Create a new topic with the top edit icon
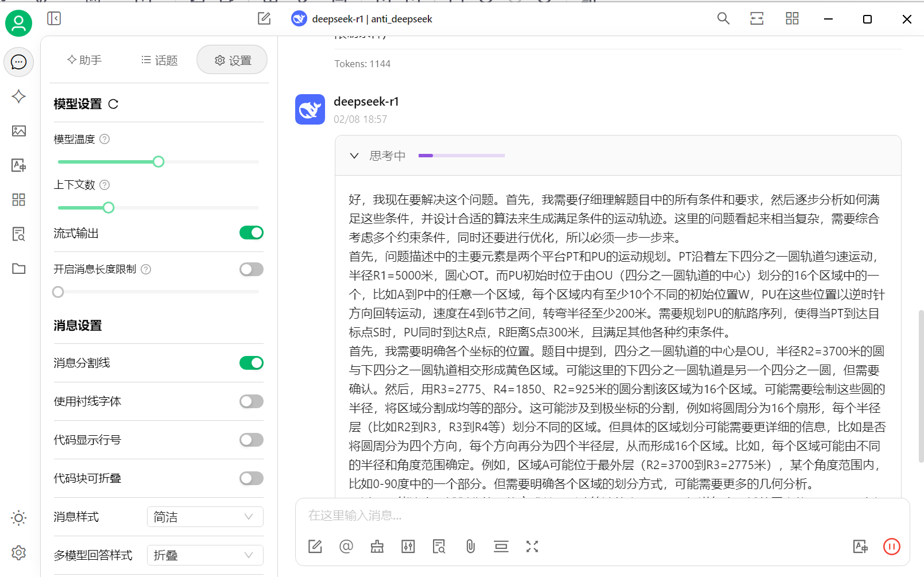The height and width of the screenshot is (577, 924). 264,18
